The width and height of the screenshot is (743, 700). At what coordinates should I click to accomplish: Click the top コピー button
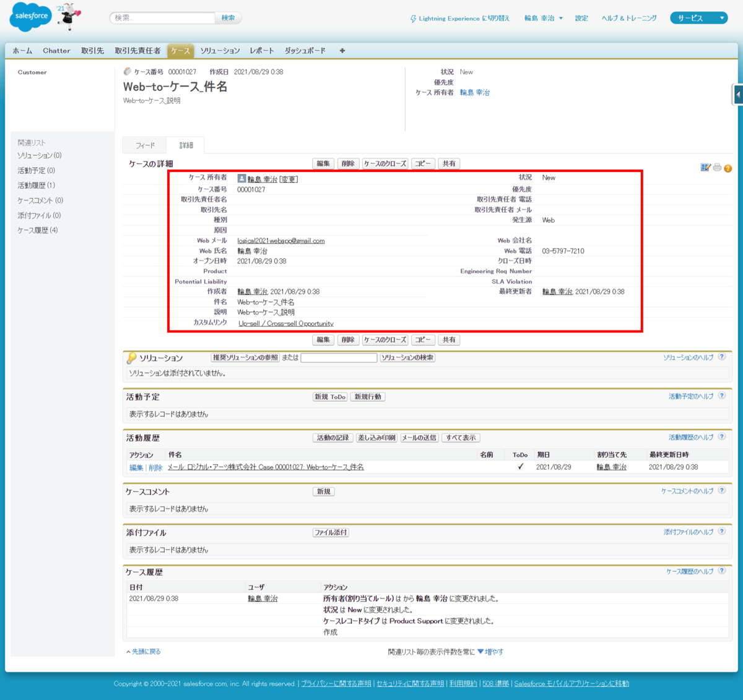pos(423,164)
